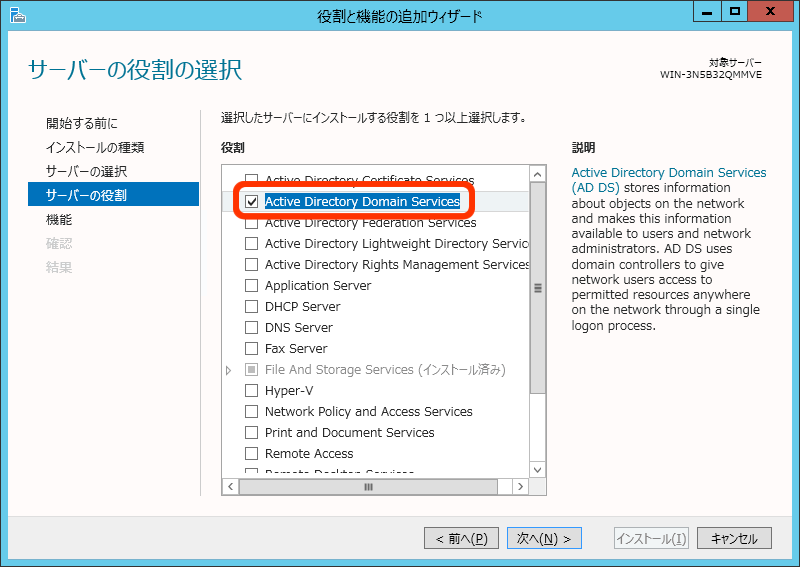Check Active Directory Federation Services

[x=252, y=223]
